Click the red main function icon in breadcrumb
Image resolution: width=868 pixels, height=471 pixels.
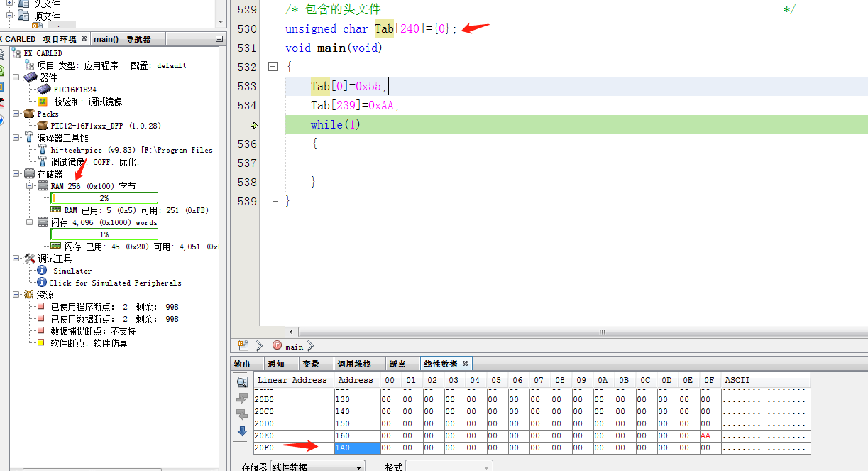pyautogui.click(x=277, y=346)
